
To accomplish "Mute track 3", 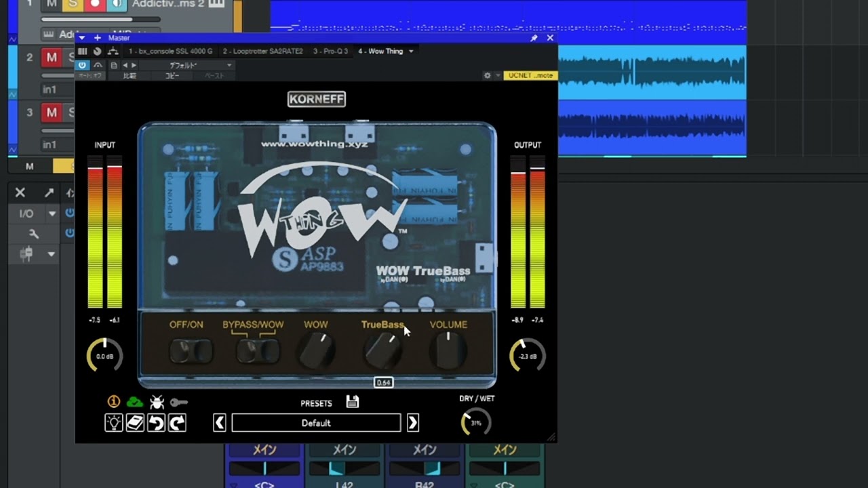I will (x=52, y=112).
